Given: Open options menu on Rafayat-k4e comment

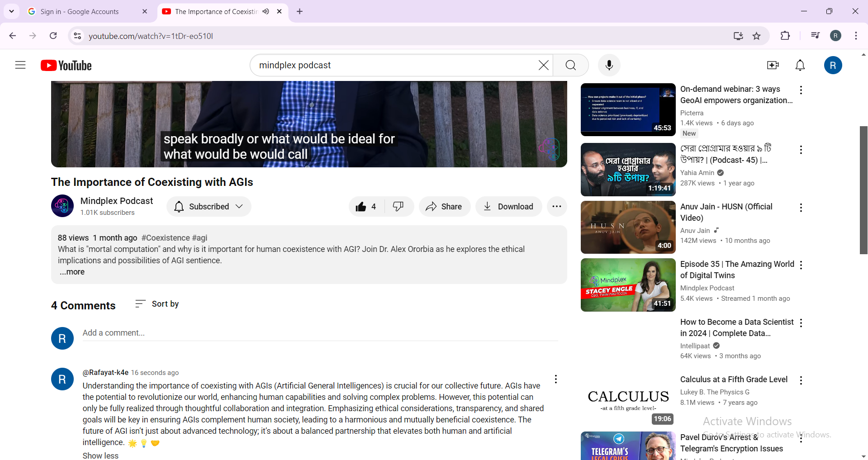Looking at the screenshot, I should point(556,379).
